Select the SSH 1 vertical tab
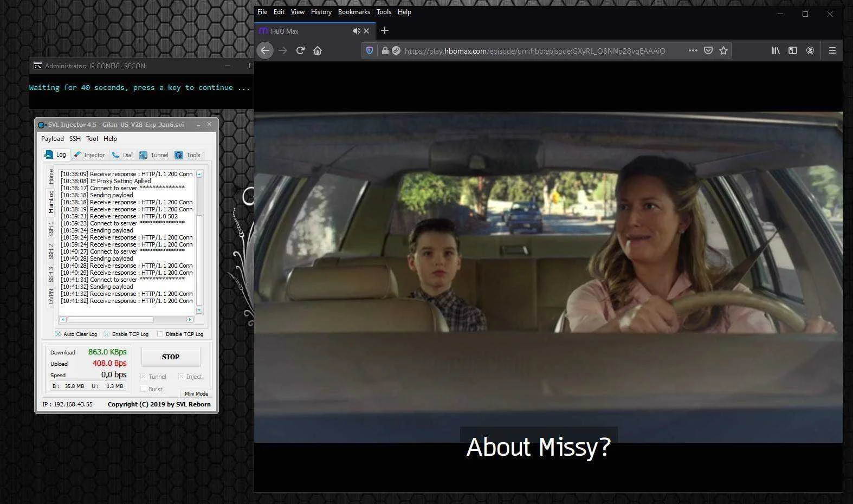The image size is (853, 504). (x=51, y=229)
